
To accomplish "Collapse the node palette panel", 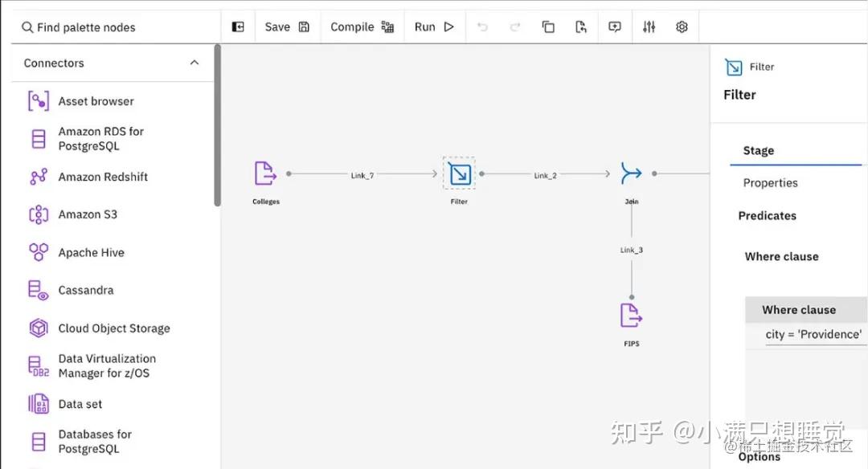I will click(x=238, y=27).
